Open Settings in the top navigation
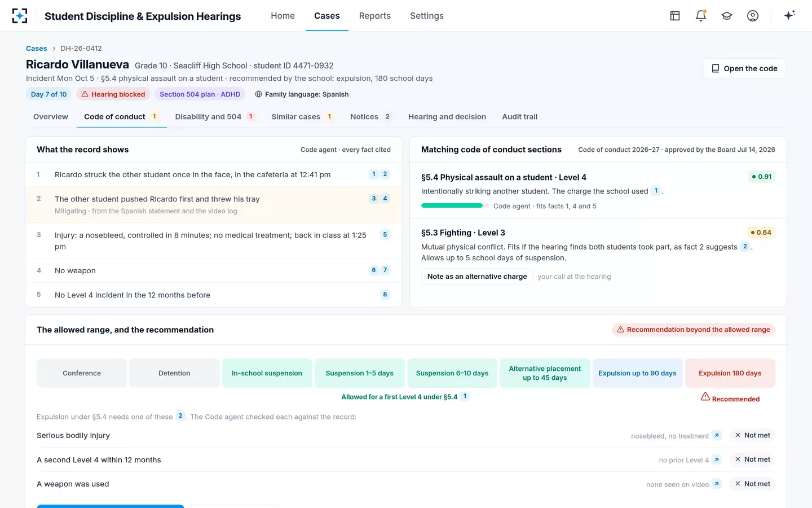812x508 pixels. pyautogui.click(x=427, y=16)
